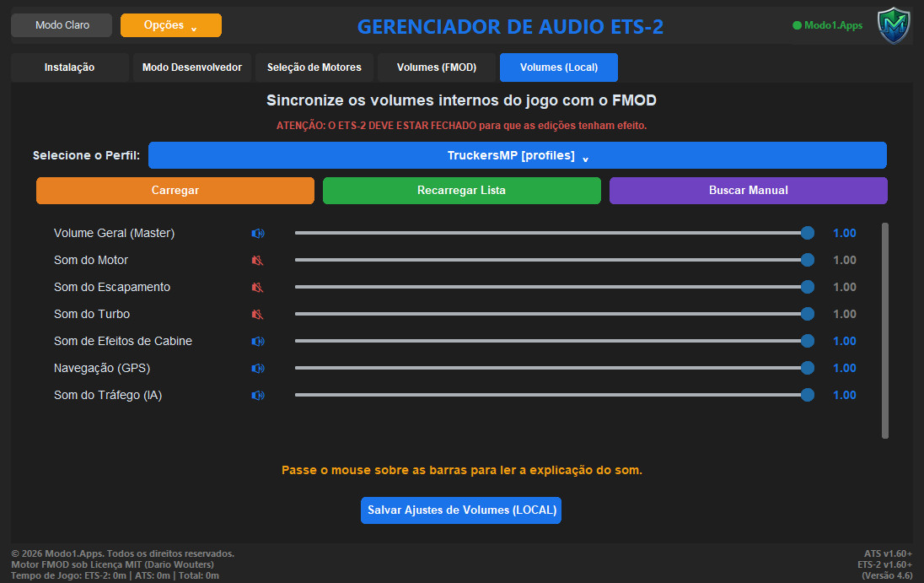Open the TruckersMP [profiles] profile selector
924x583 pixels.
point(518,155)
